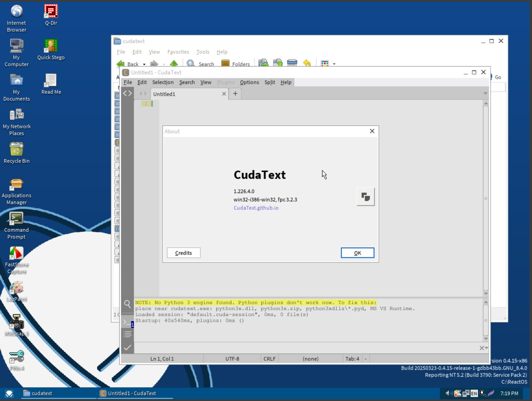Screen dimensions: 532x401
Task: Open the Views dropdown arrow
Action: (334, 64)
